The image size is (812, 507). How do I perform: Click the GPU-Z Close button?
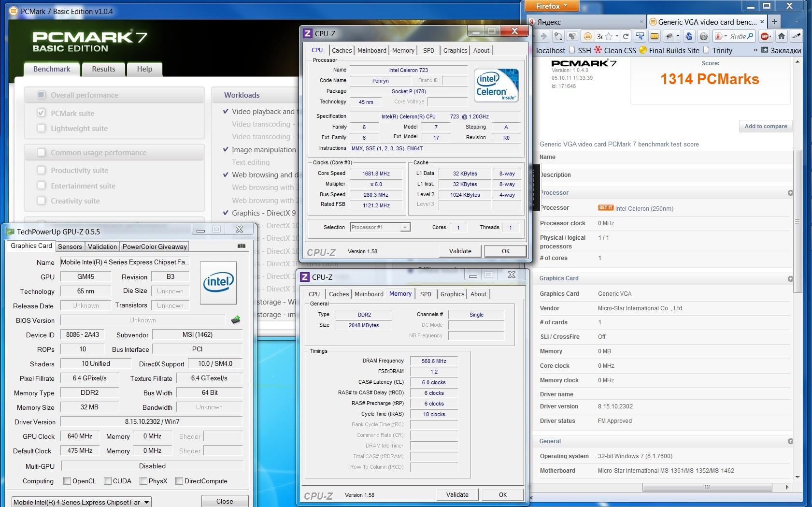[x=225, y=501]
